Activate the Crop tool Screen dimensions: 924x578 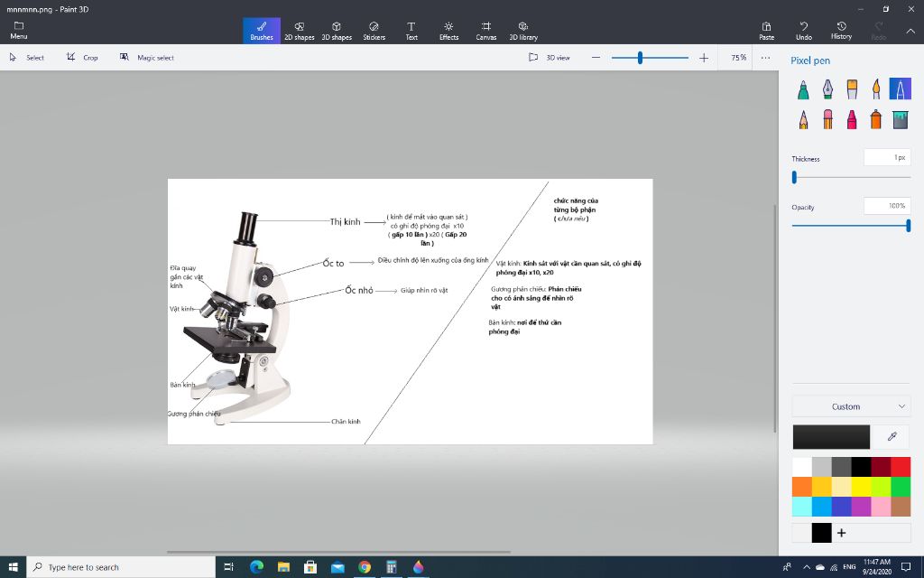pos(82,58)
